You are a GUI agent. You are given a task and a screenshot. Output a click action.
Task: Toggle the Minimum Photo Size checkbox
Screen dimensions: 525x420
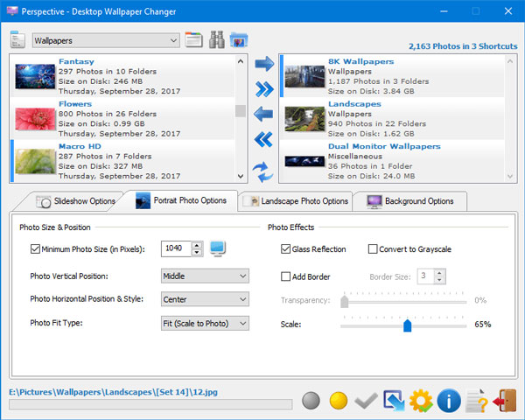pyautogui.click(x=36, y=249)
